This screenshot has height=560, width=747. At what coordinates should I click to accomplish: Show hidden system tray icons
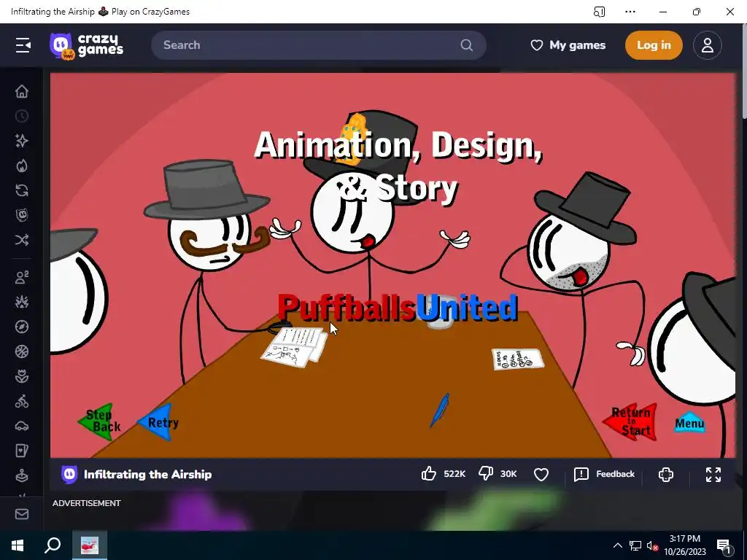pos(617,545)
